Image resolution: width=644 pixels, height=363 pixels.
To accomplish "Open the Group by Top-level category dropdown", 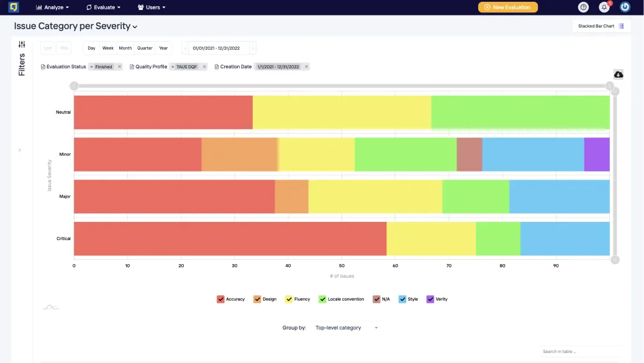I will [x=347, y=328].
